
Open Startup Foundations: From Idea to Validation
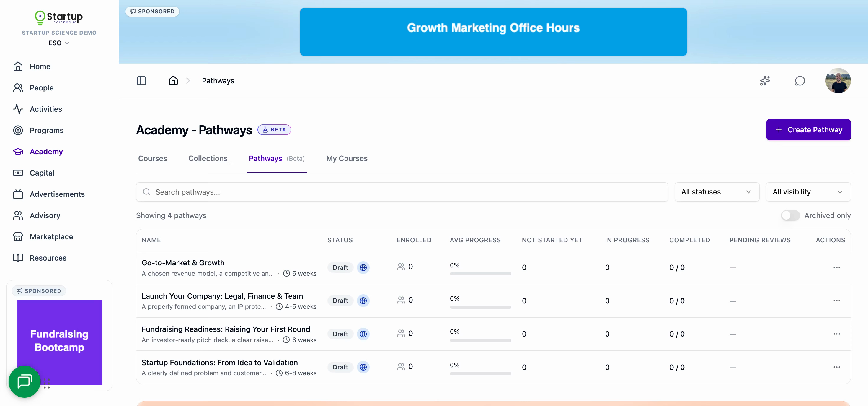(x=220, y=363)
